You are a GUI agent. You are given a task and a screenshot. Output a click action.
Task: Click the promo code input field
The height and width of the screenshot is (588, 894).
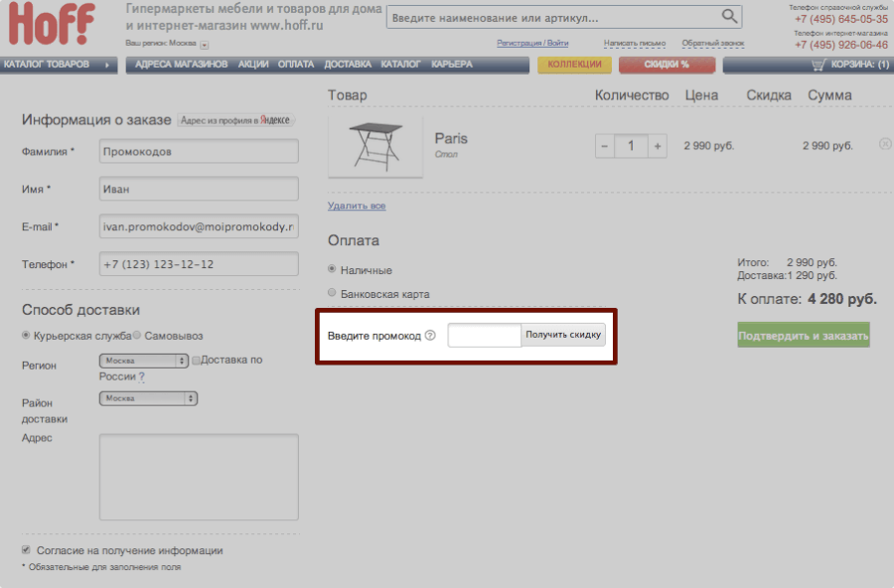484,336
